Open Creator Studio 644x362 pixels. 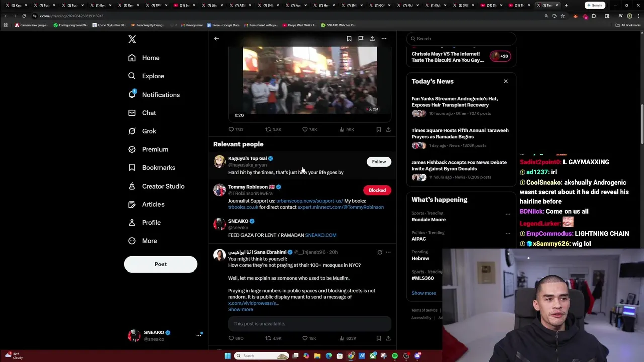coord(156,186)
